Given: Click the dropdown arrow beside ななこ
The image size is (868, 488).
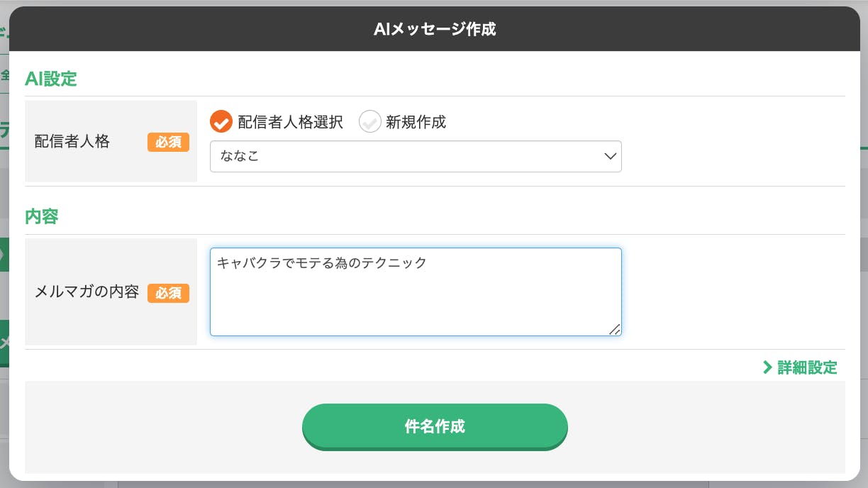Looking at the screenshot, I should click(x=610, y=156).
